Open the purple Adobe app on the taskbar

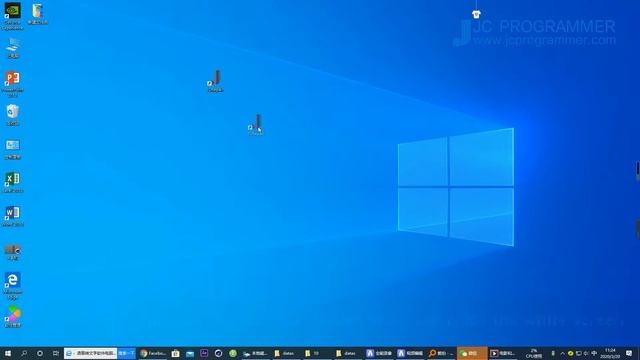[x=204, y=353]
